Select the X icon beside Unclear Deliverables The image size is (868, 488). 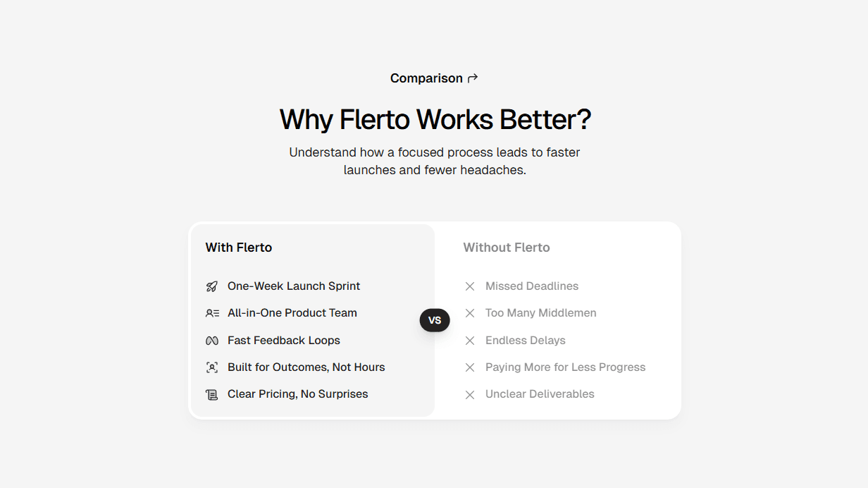[470, 394]
